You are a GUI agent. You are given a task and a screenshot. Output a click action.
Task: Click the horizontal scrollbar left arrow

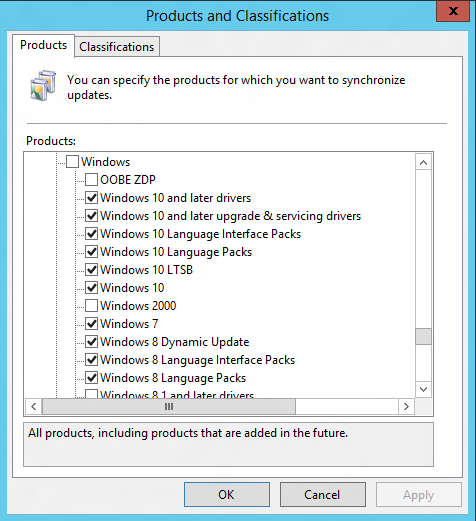point(34,406)
